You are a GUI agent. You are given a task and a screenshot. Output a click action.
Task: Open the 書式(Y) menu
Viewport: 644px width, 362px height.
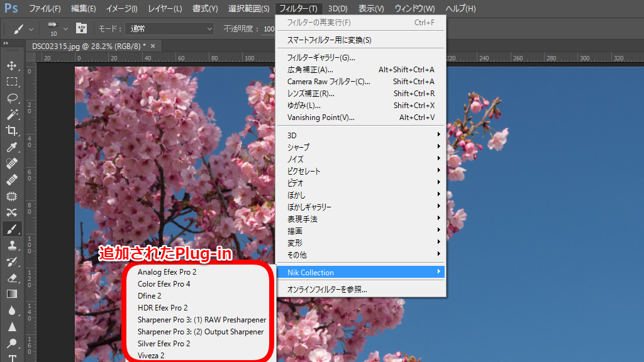pyautogui.click(x=205, y=9)
